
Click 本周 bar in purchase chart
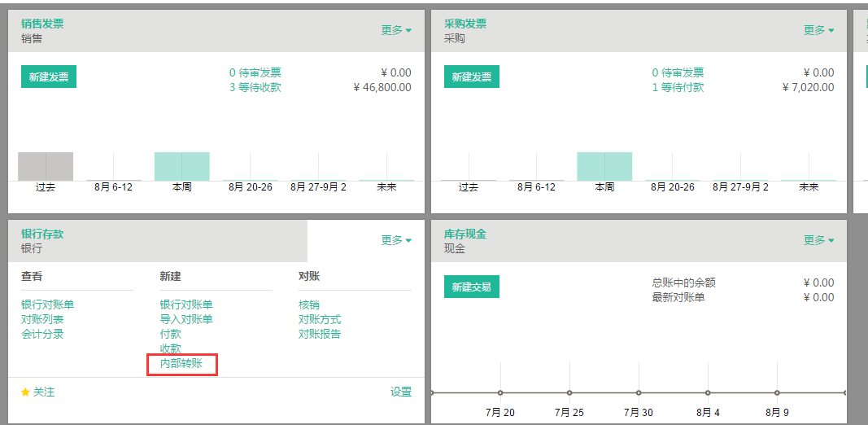coord(604,166)
